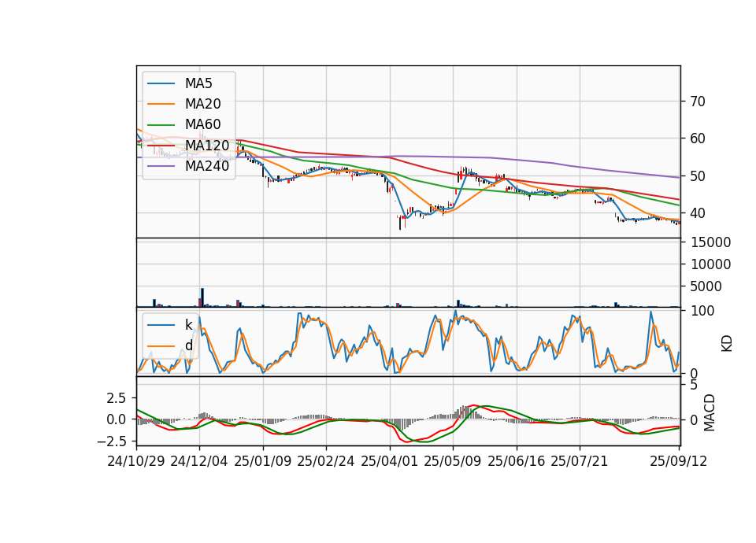Click the MA120 legend label
This screenshot has height=543, width=756.
[x=207, y=146]
